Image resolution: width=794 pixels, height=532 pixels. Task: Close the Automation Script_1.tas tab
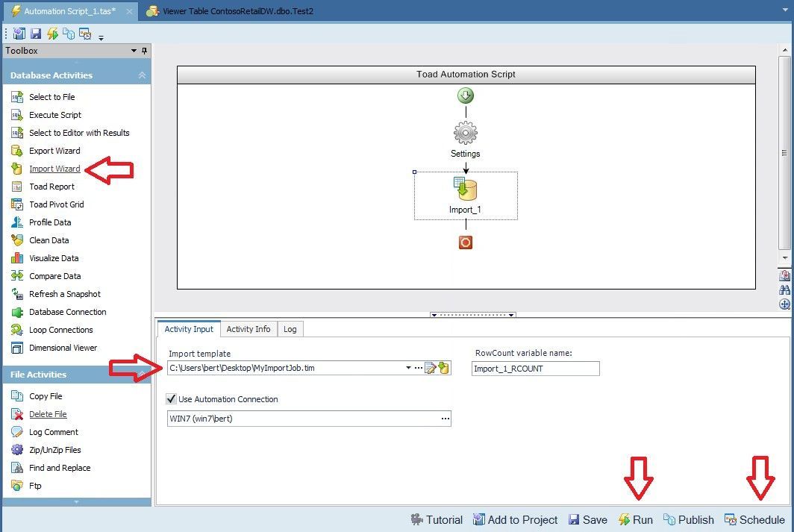click(x=130, y=11)
